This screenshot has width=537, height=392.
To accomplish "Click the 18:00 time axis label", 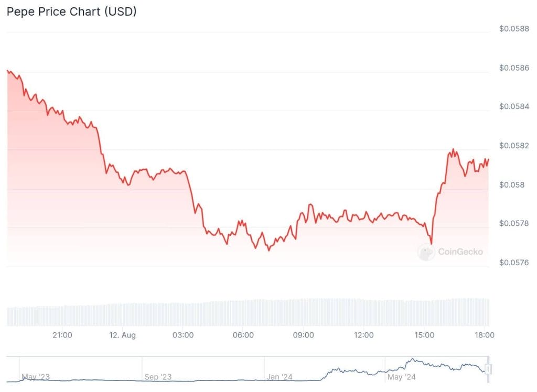I will 485,335.
